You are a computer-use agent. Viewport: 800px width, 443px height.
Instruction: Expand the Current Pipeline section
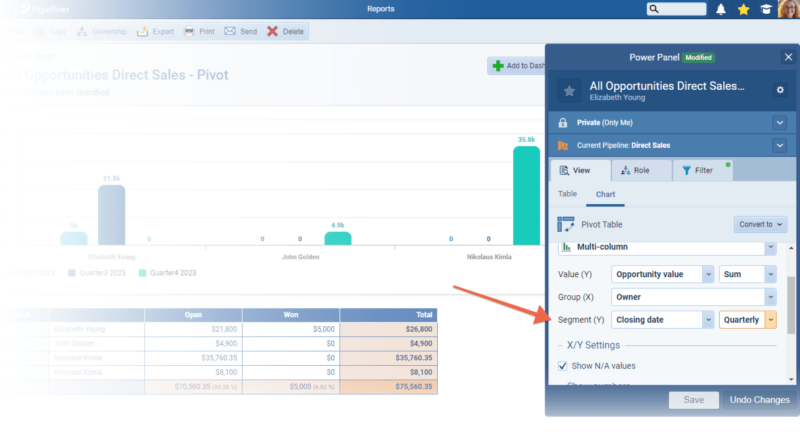[780, 145]
